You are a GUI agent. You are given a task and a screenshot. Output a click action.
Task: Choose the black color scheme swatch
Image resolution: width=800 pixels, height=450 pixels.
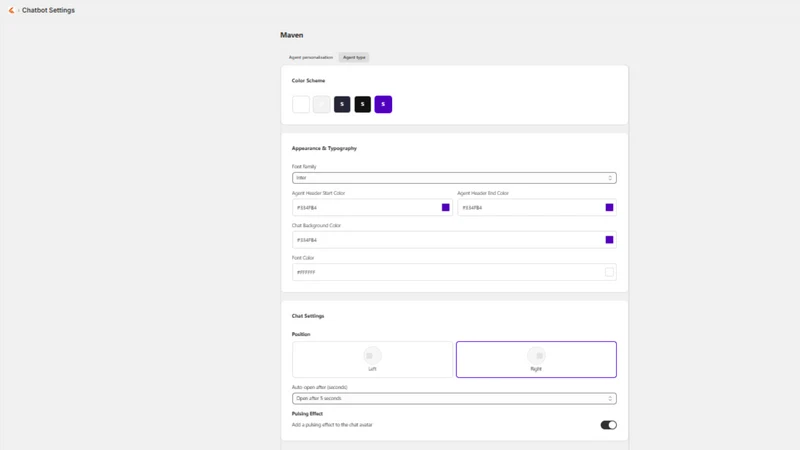(363, 104)
